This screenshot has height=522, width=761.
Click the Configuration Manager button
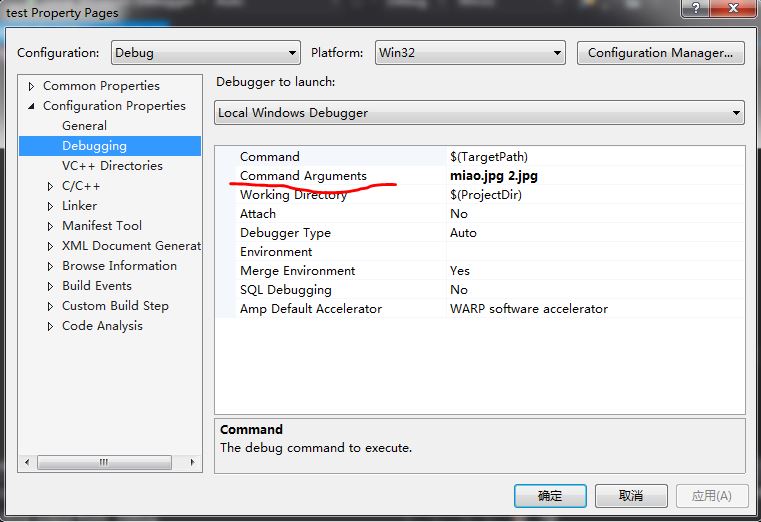660,53
